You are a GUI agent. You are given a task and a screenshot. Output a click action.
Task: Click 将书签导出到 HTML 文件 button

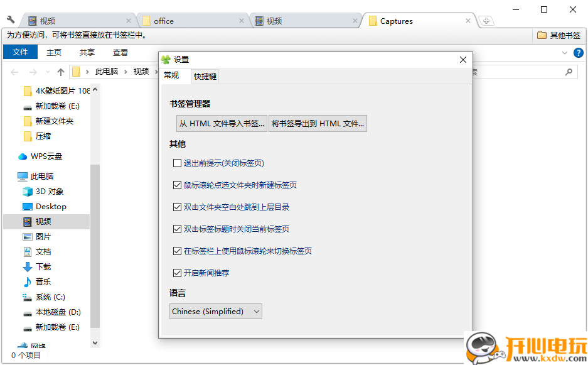tap(318, 124)
